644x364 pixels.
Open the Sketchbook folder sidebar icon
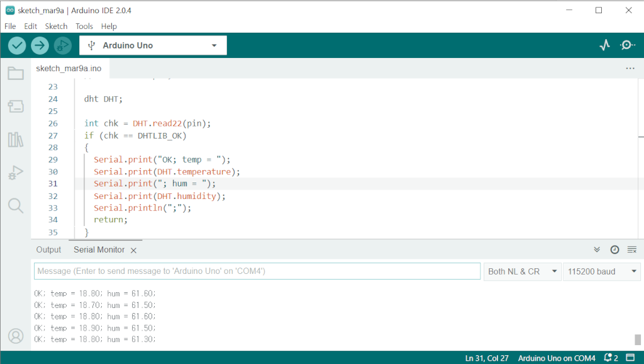[16, 74]
